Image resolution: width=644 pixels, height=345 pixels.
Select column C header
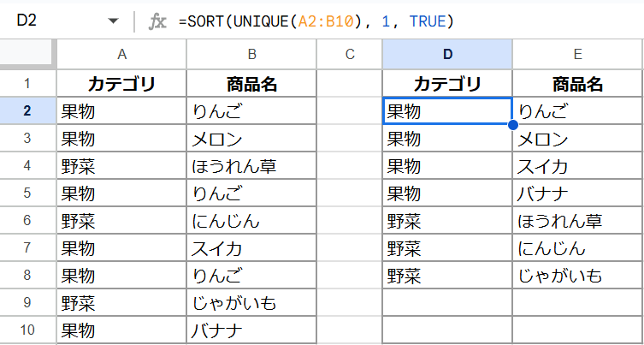click(x=349, y=55)
